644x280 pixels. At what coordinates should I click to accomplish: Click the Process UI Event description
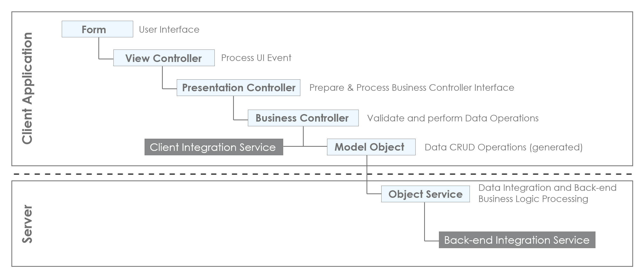pos(256,58)
